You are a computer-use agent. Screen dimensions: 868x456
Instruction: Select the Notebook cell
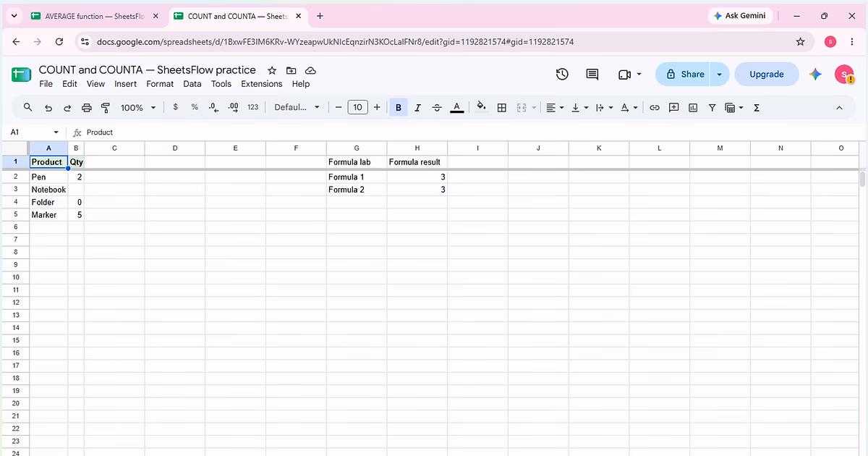click(48, 190)
